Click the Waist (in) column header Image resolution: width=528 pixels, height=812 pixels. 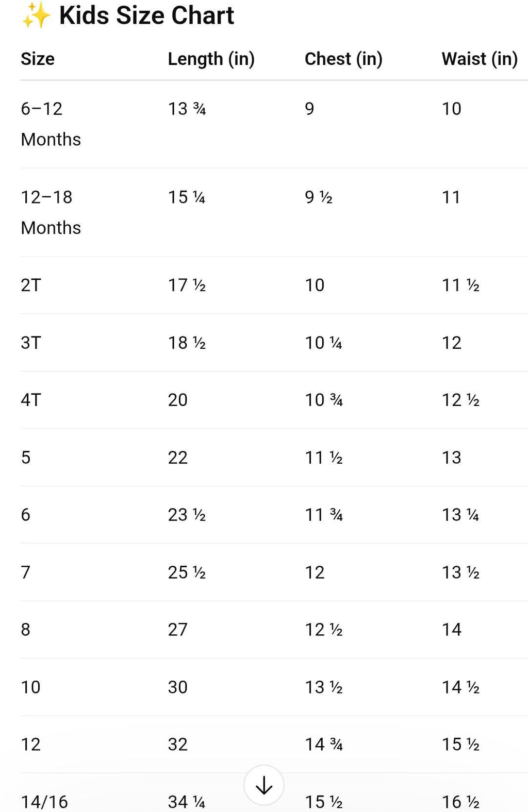pyautogui.click(x=480, y=59)
